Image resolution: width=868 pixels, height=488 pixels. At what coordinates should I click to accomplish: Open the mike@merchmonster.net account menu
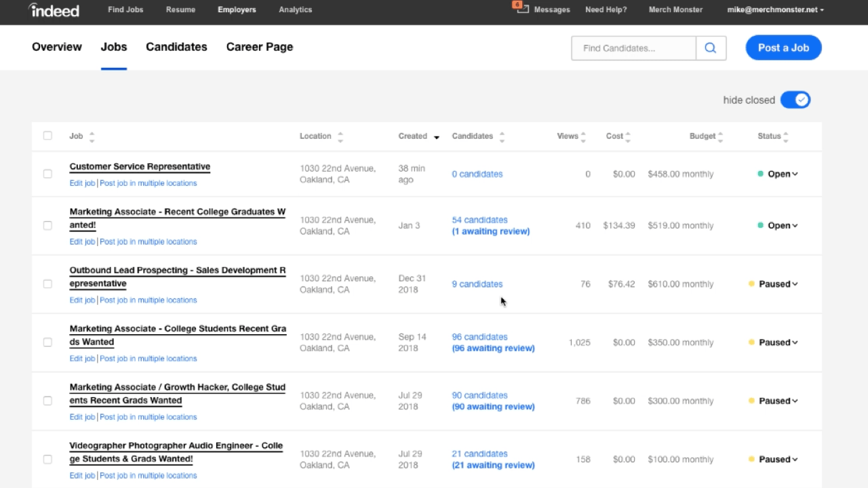pyautogui.click(x=776, y=9)
